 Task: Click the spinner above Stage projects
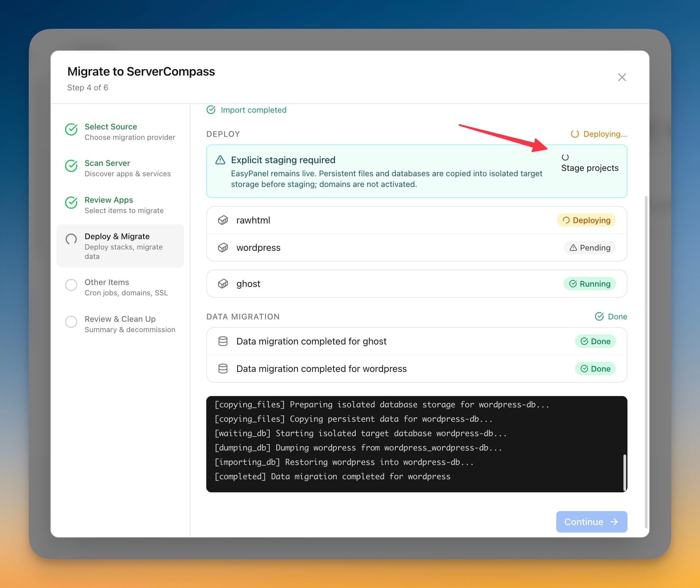tap(565, 157)
